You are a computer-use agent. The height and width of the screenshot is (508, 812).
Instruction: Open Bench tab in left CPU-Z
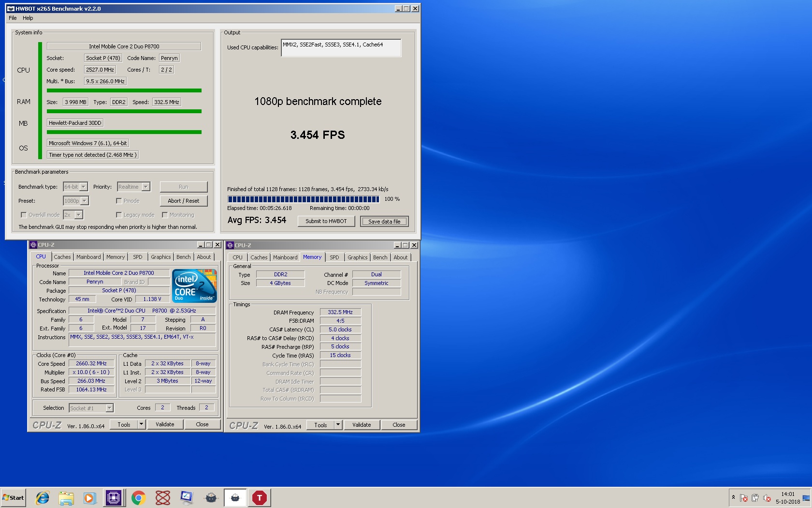coord(184,257)
